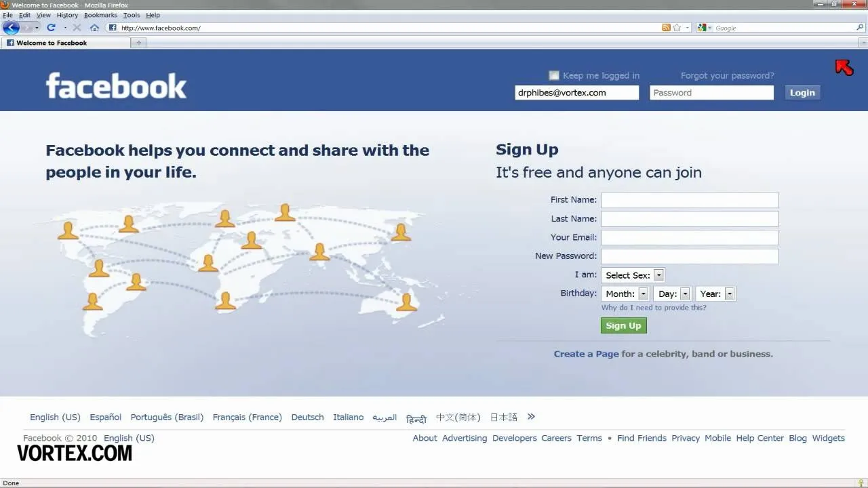Click the Privacy footer link

click(686, 438)
